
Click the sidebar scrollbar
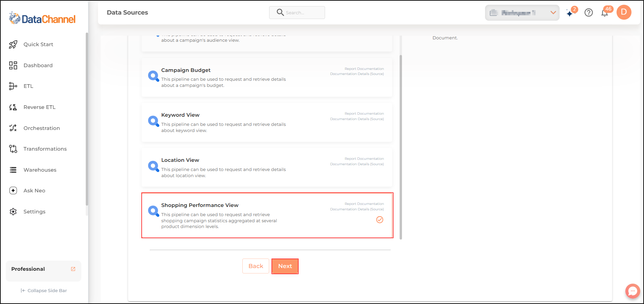(87, 119)
